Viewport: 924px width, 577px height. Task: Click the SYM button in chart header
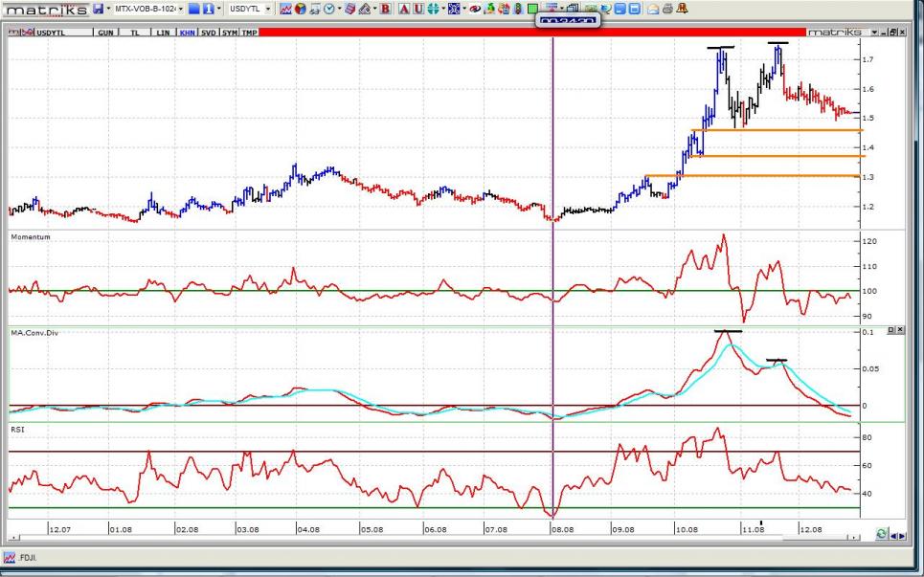coord(229,33)
